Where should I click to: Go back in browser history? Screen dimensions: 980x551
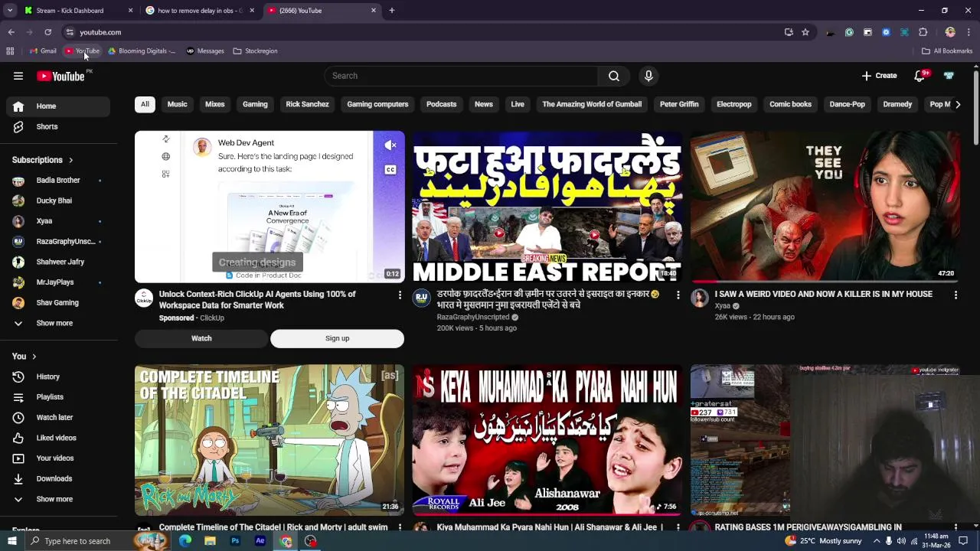[11, 32]
